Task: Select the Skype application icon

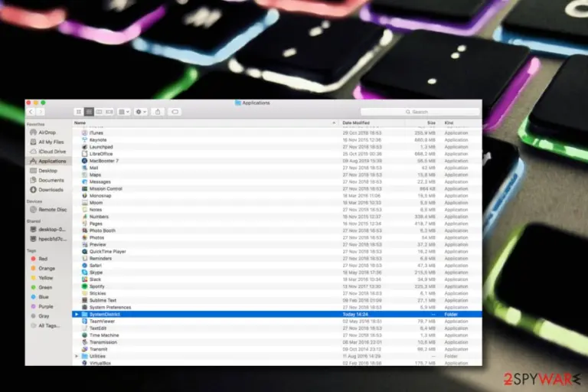Action: click(x=85, y=273)
